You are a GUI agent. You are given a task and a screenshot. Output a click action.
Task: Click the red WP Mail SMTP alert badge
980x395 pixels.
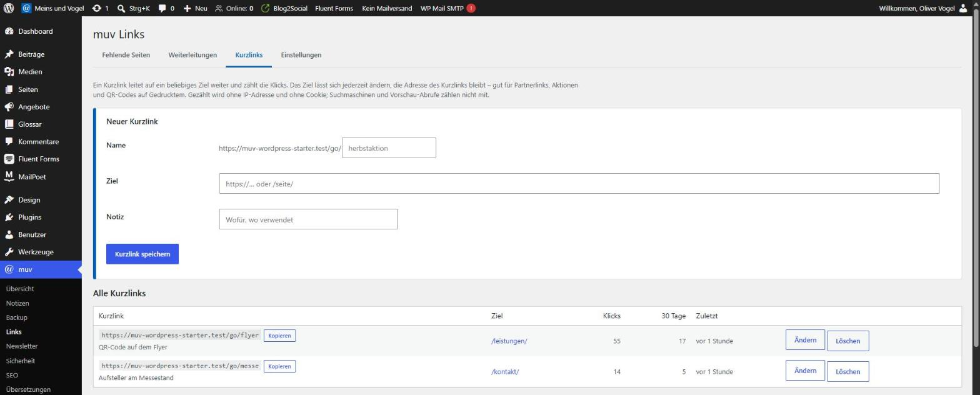coord(471,8)
